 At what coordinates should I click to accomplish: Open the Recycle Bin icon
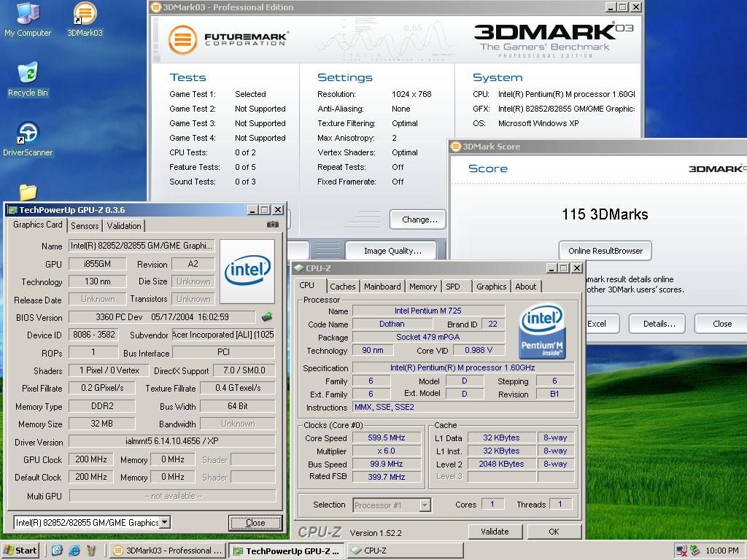28,79
